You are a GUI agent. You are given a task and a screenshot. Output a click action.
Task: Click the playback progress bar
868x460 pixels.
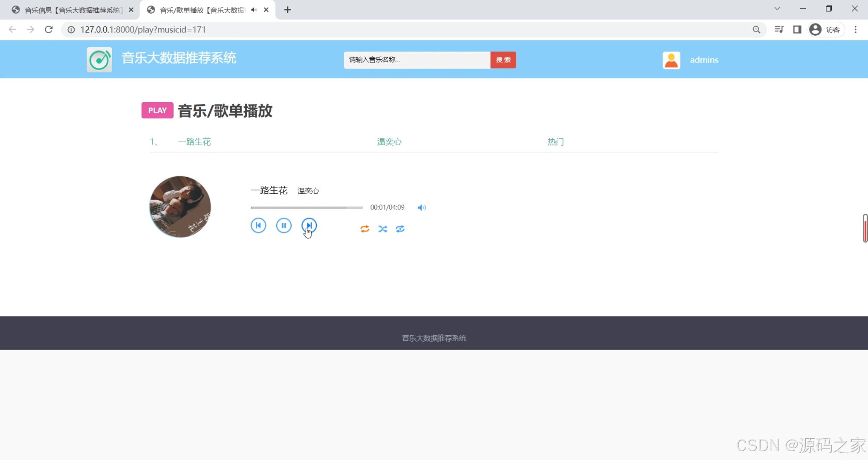click(x=306, y=207)
